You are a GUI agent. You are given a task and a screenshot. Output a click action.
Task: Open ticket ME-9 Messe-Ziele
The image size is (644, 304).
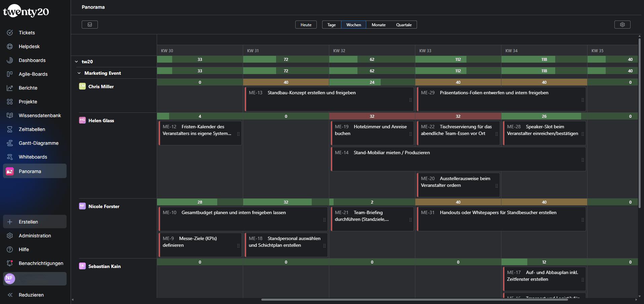click(200, 245)
